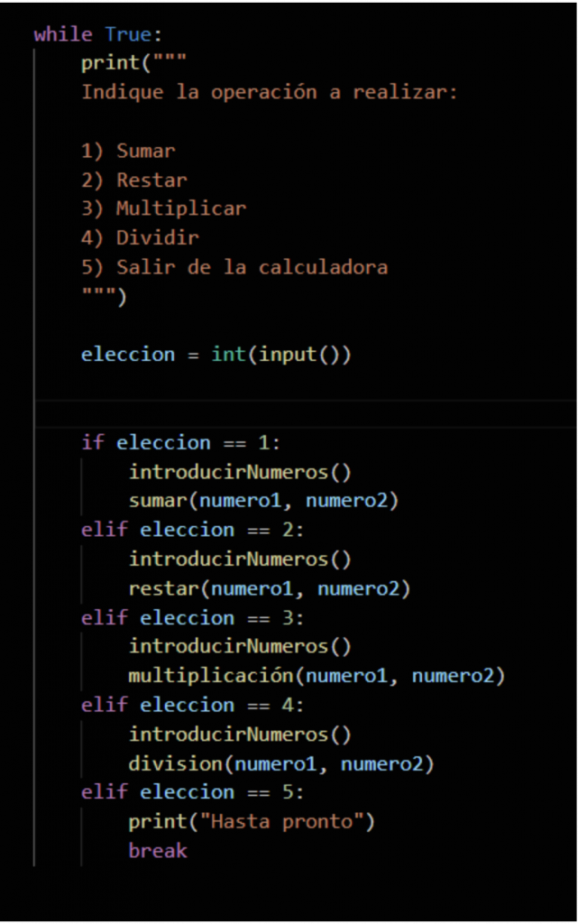The width and height of the screenshot is (578, 924).
Task: Click the '3) Multiplicar' string line
Action: point(163,208)
